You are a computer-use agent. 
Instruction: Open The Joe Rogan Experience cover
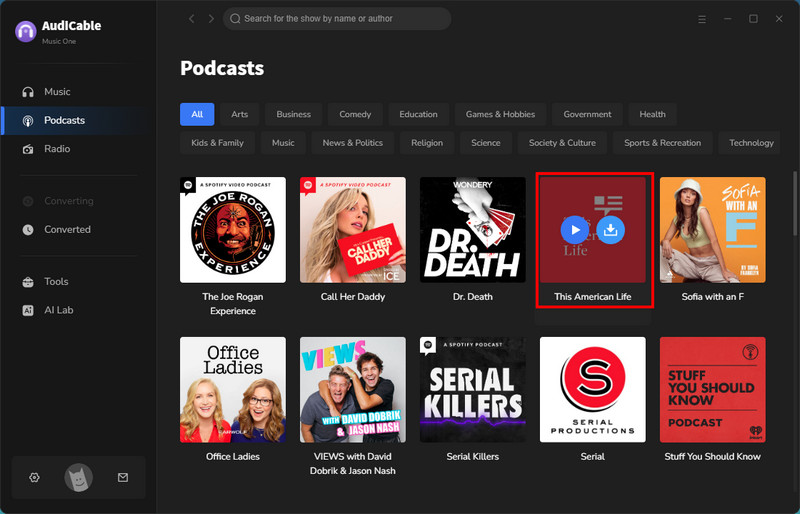233,230
